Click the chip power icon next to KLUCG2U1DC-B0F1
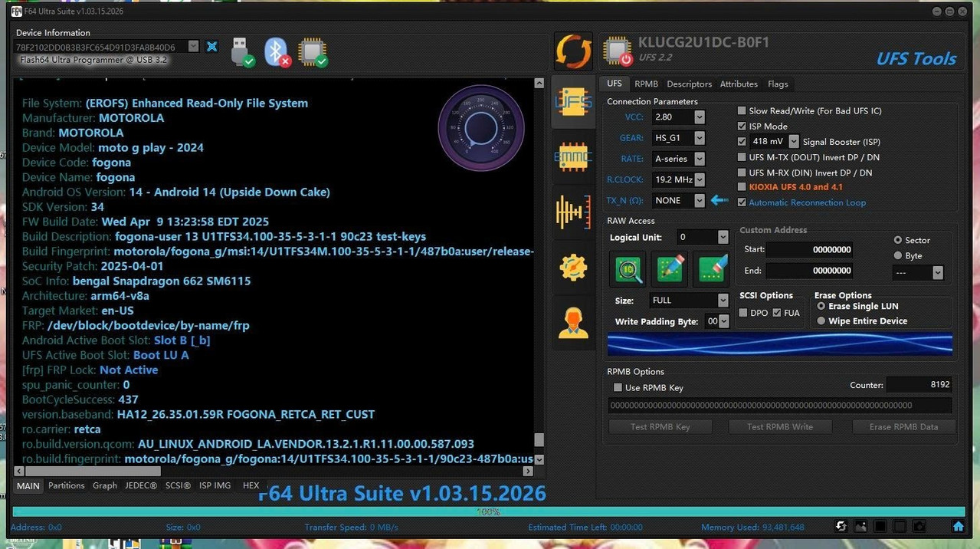The width and height of the screenshot is (980, 549). click(x=618, y=51)
